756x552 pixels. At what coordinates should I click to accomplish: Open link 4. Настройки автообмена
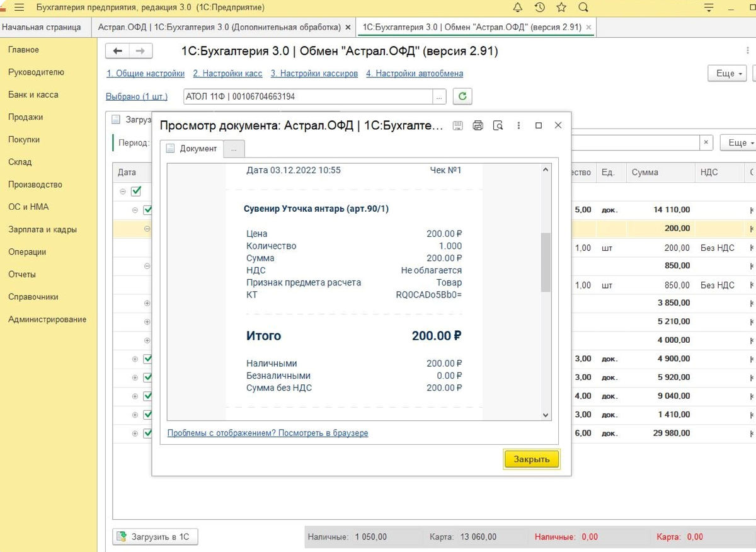(x=415, y=74)
